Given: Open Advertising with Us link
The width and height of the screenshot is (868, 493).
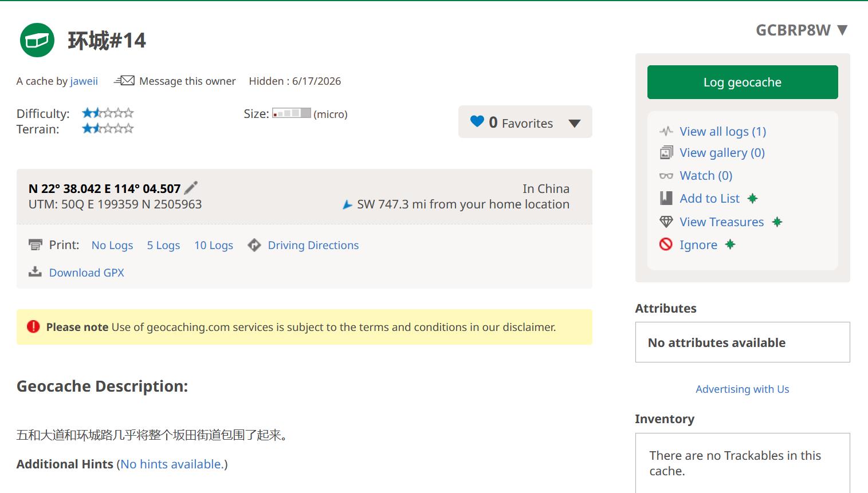Looking at the screenshot, I should coord(742,389).
